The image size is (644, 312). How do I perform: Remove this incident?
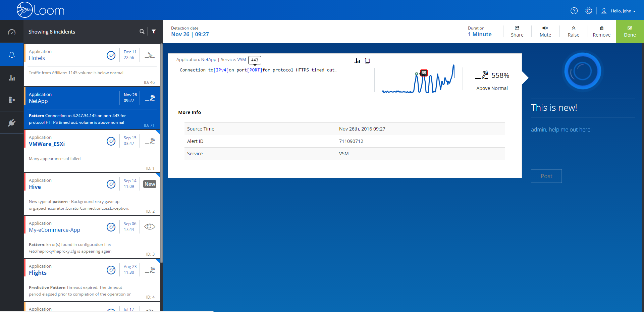601,32
